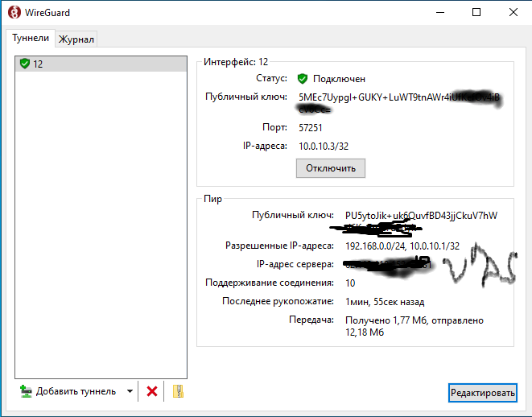Export tunnels using the zip archive icon

(178, 391)
